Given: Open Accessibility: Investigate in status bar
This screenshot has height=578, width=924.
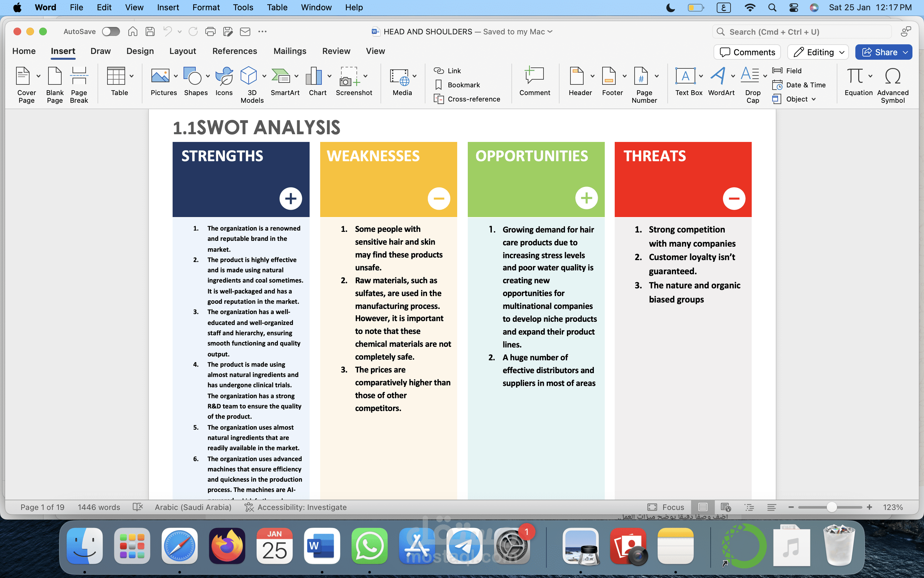Looking at the screenshot, I should pyautogui.click(x=295, y=507).
